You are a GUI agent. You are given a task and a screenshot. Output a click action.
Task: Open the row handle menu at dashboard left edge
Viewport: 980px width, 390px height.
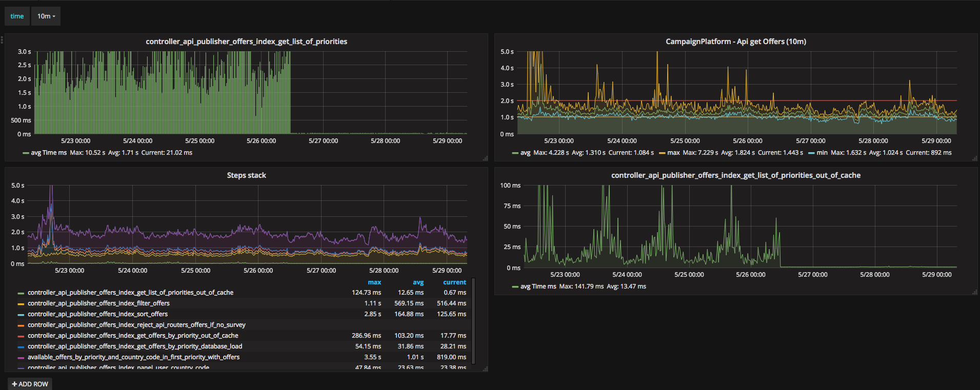2,39
